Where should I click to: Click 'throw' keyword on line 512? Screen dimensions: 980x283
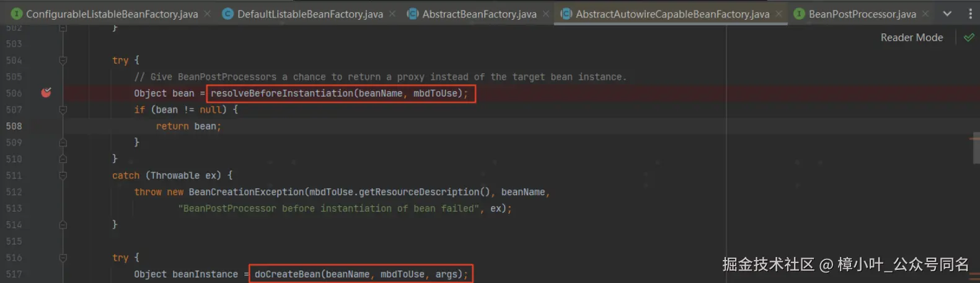(x=148, y=192)
